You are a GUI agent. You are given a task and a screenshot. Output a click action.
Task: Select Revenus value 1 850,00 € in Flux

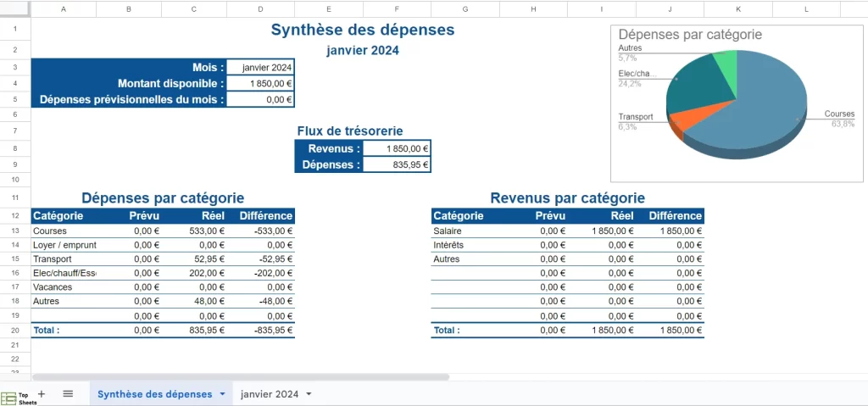coord(397,148)
